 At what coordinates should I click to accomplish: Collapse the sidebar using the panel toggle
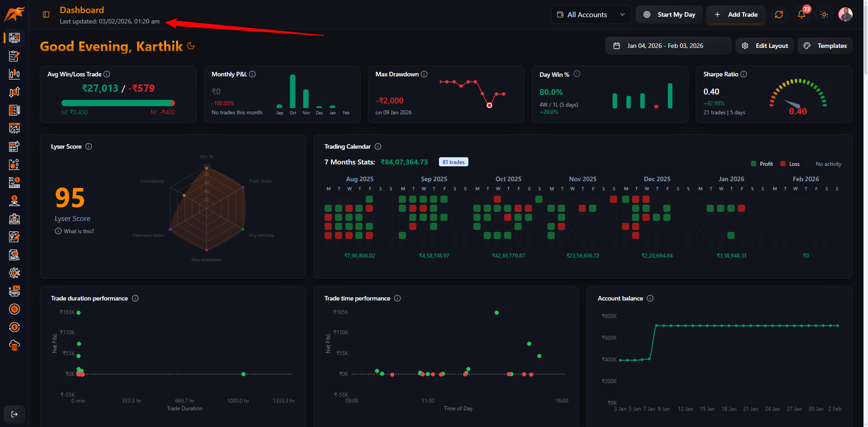(46, 14)
